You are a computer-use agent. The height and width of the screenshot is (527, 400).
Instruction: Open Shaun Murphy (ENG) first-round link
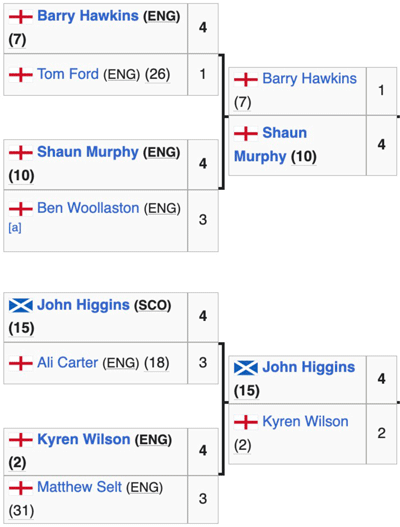(88, 152)
